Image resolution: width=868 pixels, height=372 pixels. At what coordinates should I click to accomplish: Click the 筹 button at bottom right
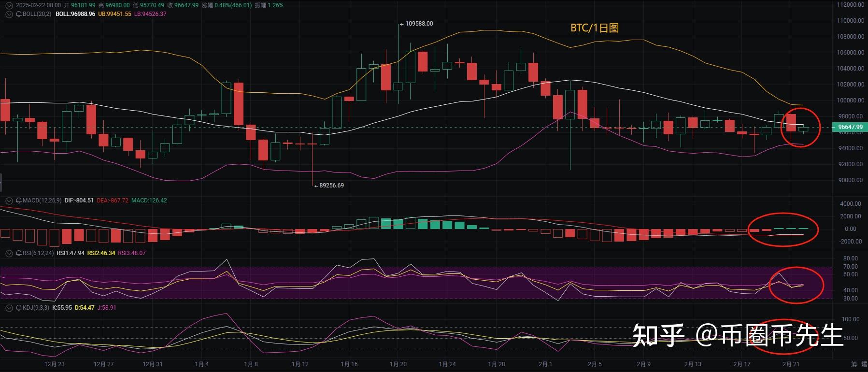854,364
